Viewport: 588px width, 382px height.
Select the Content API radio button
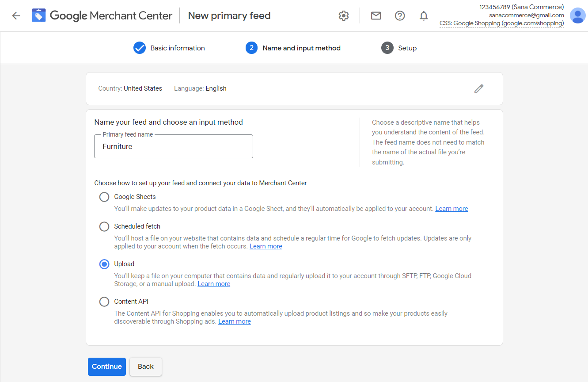[x=104, y=302]
